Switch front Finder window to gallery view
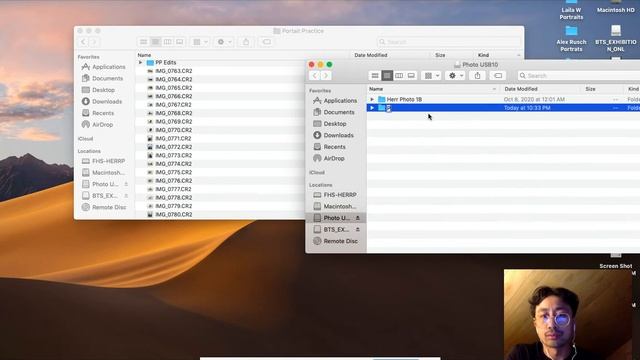The width and height of the screenshot is (640, 360). point(411,76)
